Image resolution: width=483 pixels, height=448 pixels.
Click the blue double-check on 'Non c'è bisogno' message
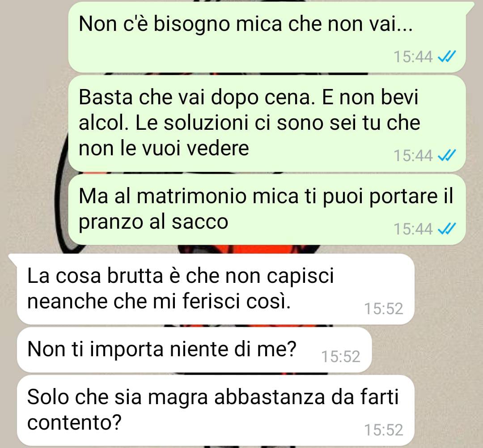(446, 57)
